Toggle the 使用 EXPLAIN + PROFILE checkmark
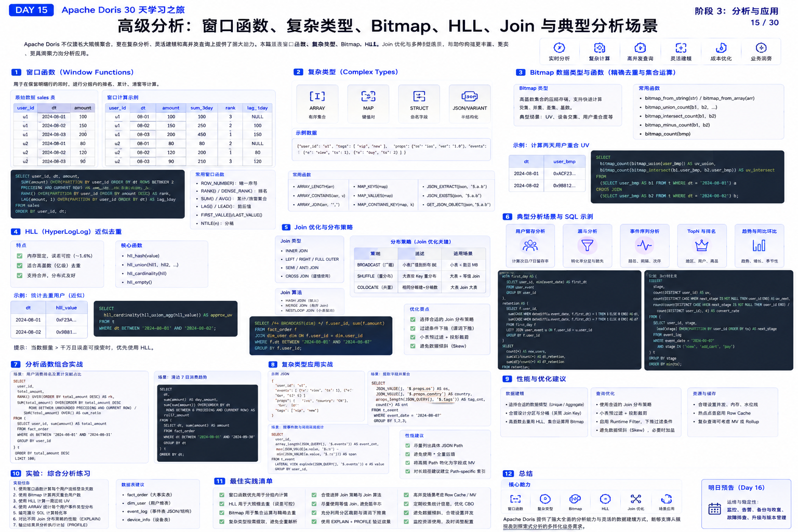Viewport: 798px width, 532px height. tap(314, 522)
